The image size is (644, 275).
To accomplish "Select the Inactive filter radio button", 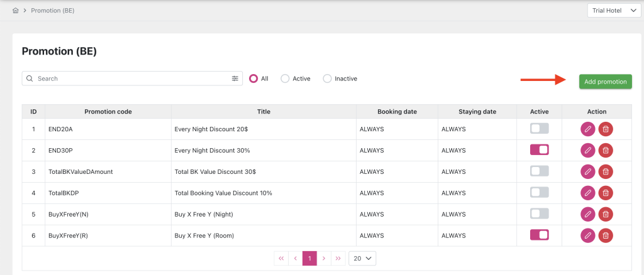I will [x=327, y=78].
